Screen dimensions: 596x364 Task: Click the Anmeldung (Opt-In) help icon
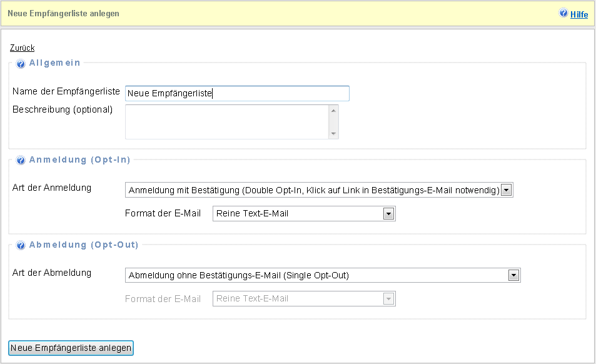[21, 161]
